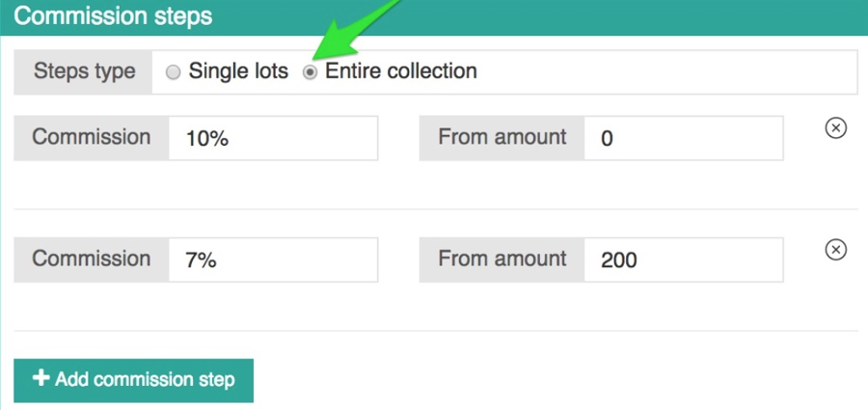Click the From amount label beside 200
868x410 pixels.
pyautogui.click(x=502, y=260)
